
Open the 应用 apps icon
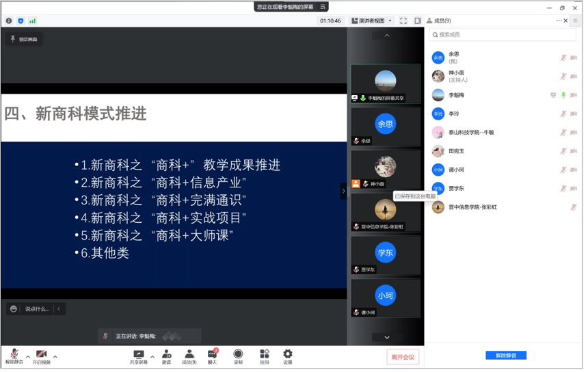click(265, 354)
